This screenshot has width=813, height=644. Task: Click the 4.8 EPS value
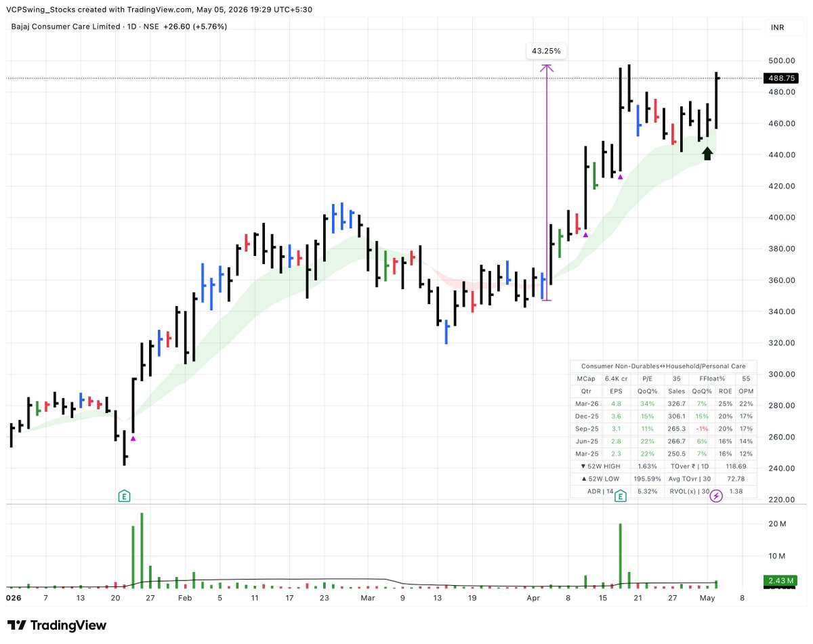[616, 404]
